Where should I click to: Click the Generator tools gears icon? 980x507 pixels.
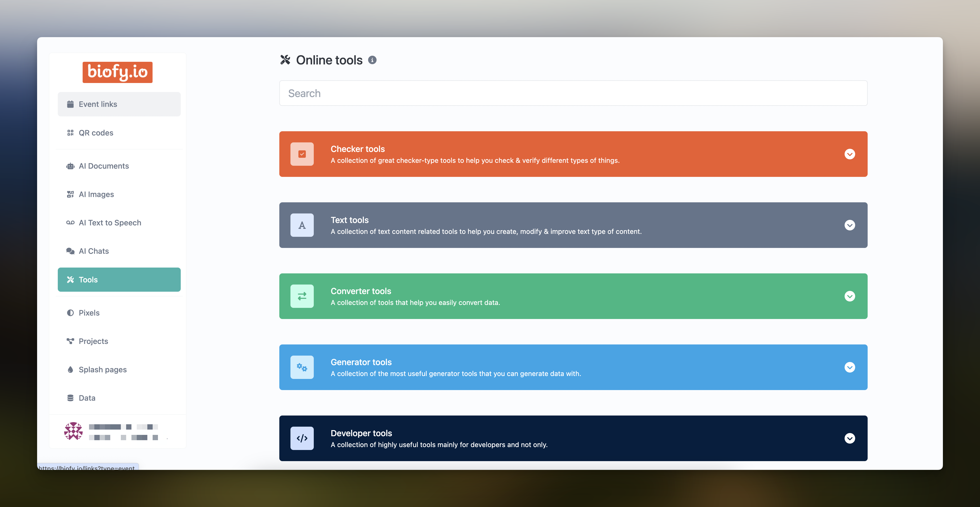(302, 367)
